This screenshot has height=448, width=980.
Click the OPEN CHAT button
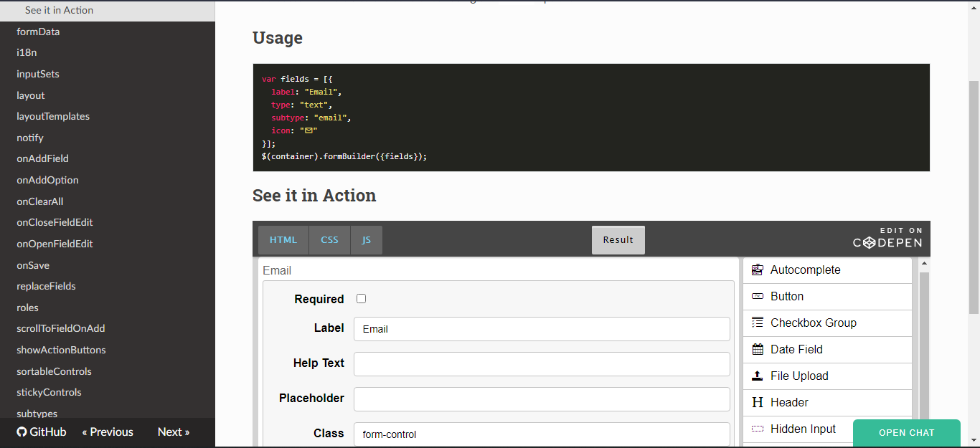907,432
